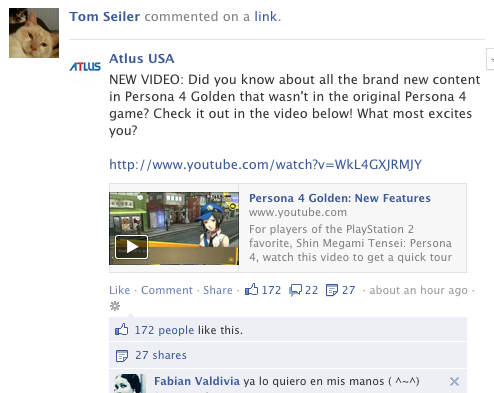Click the comment bubble icon showing 22
The width and height of the screenshot is (494, 393).
coord(295,290)
